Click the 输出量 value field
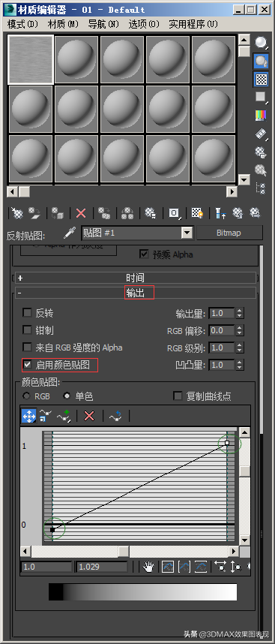Viewport: 275px width, 644px height. (222, 314)
